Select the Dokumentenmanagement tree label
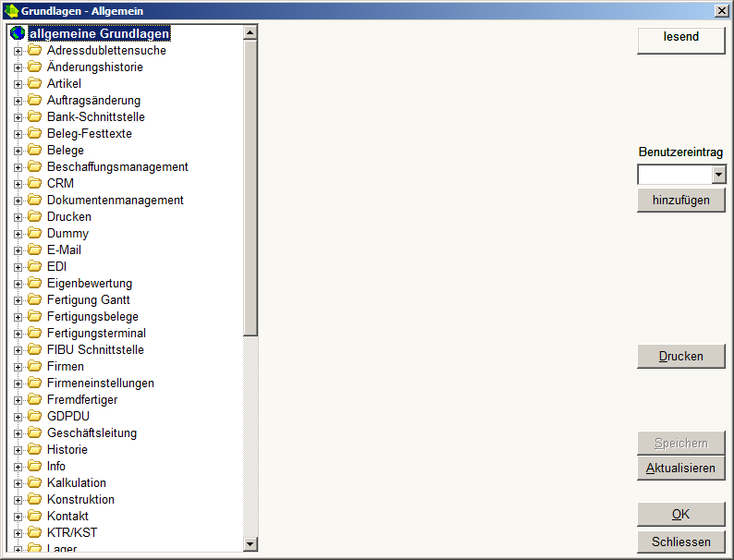 116,200
